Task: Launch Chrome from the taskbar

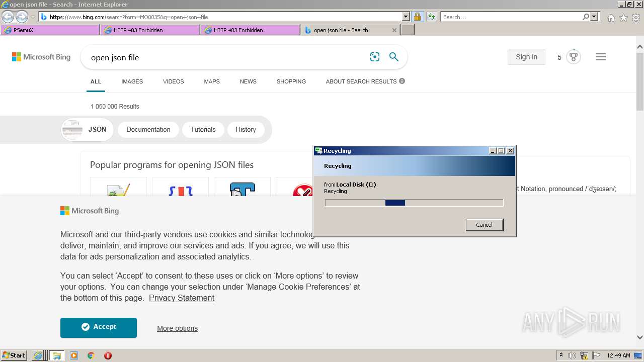Action: pyautogui.click(x=91, y=355)
